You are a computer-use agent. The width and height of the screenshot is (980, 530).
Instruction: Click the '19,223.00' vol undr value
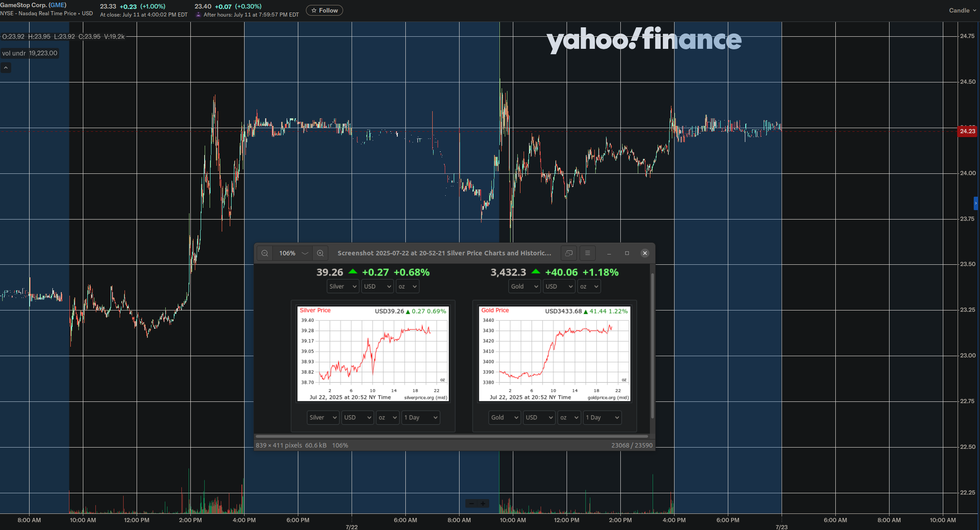pyautogui.click(x=43, y=53)
